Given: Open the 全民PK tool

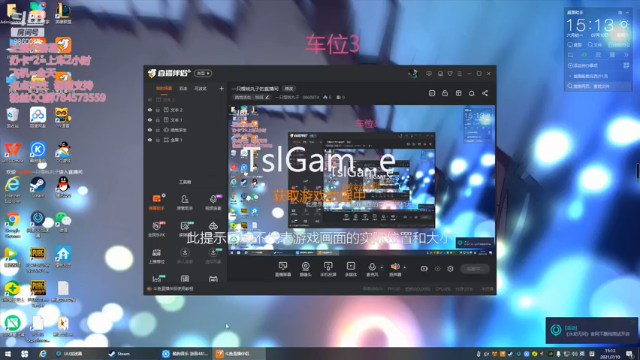Looking at the screenshot, I should pos(156,229).
